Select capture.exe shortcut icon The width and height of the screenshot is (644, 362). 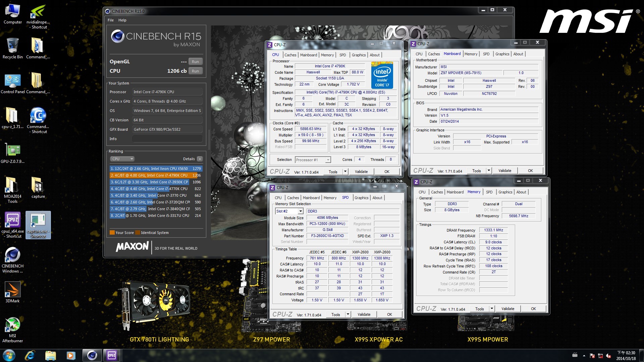(x=38, y=225)
